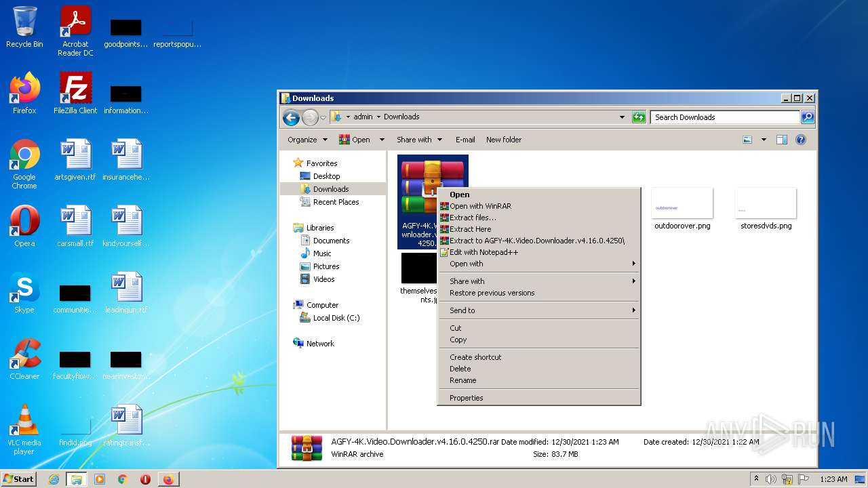
Task: Choose Delete from context menu
Action: (x=539, y=369)
